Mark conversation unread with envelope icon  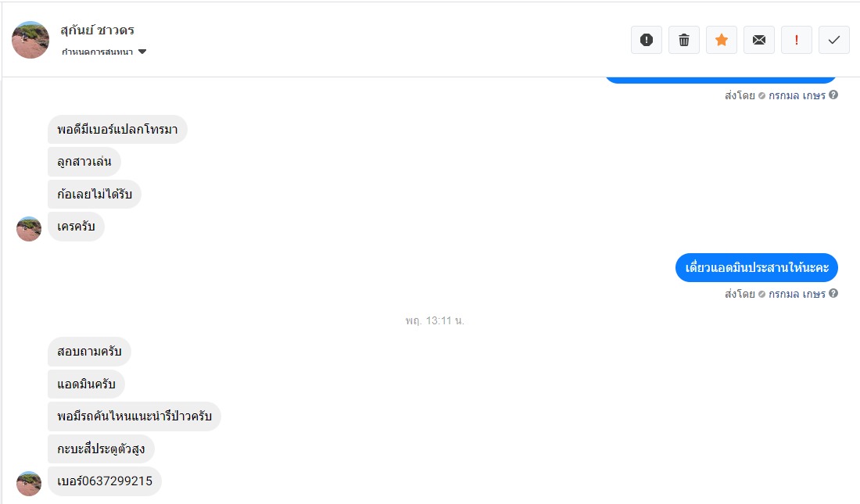[759, 40]
